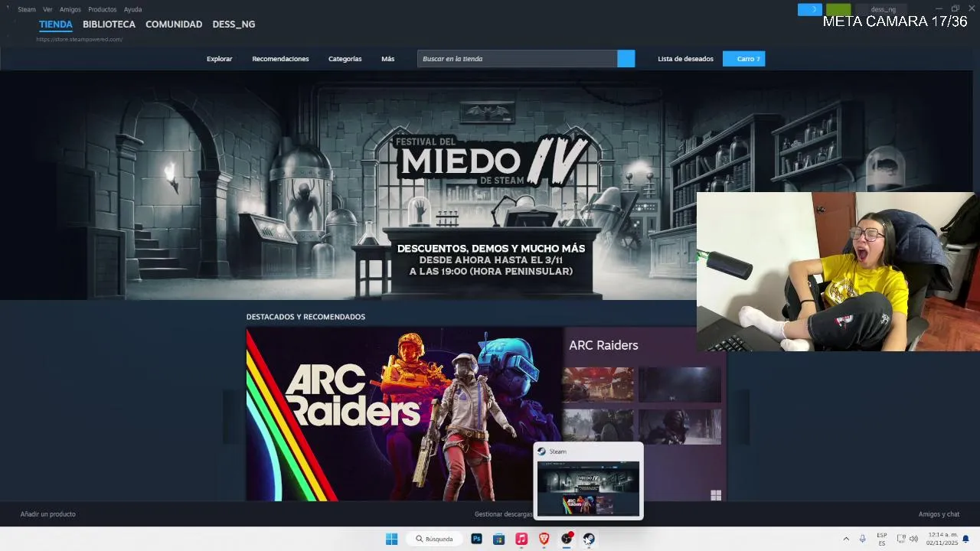Expand the Más store menu

[387, 59]
